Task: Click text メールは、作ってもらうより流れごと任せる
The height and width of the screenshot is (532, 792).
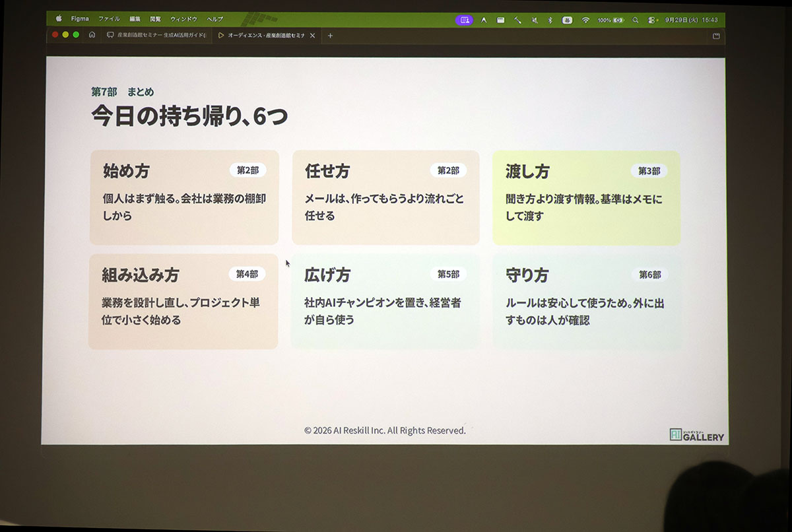Action: click(384, 207)
